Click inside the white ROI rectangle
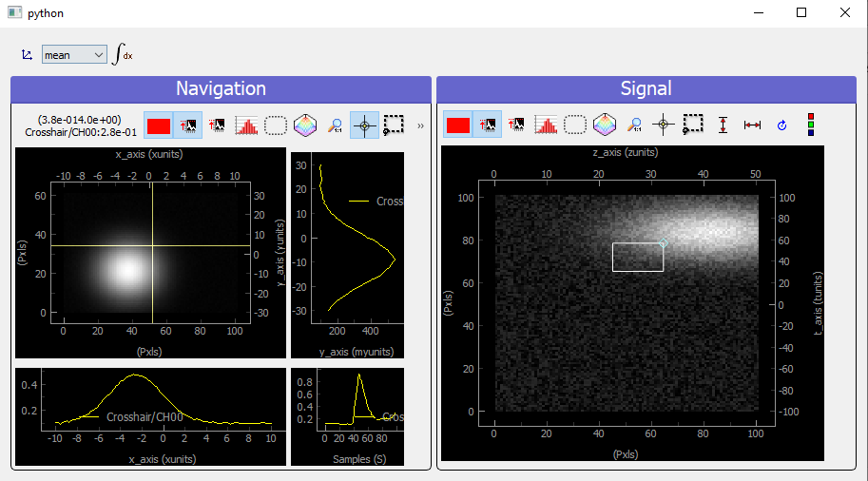This screenshot has width=868, height=481. (638, 257)
